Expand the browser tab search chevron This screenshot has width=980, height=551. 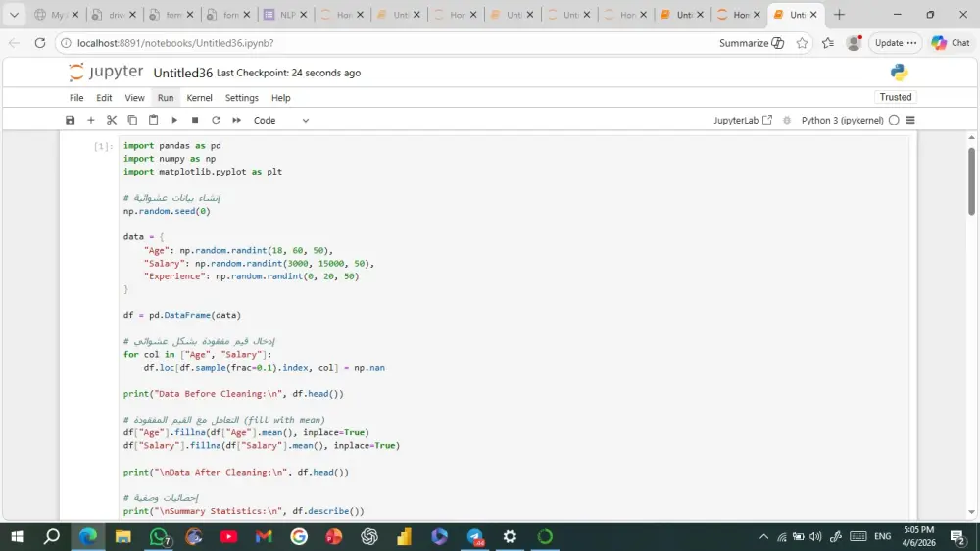pyautogui.click(x=14, y=15)
